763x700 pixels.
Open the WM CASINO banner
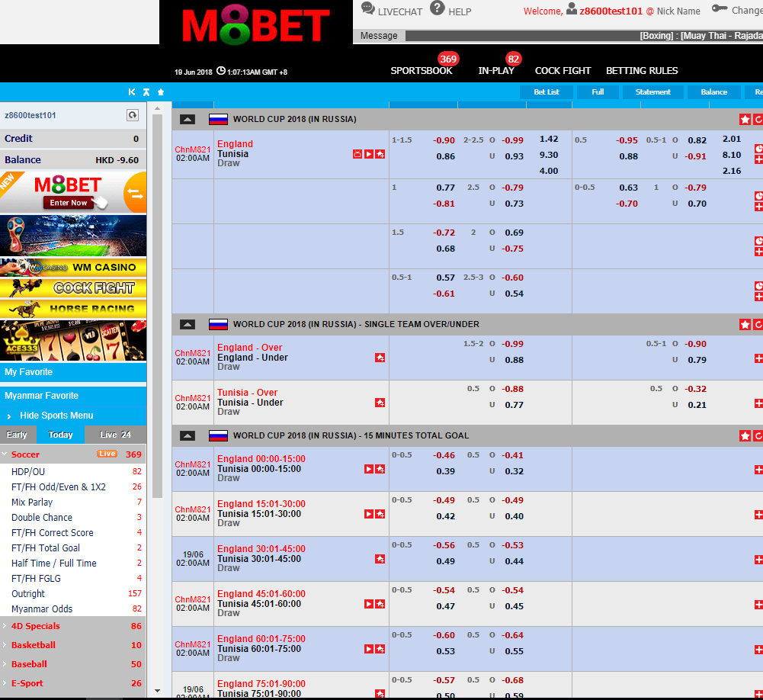73,267
